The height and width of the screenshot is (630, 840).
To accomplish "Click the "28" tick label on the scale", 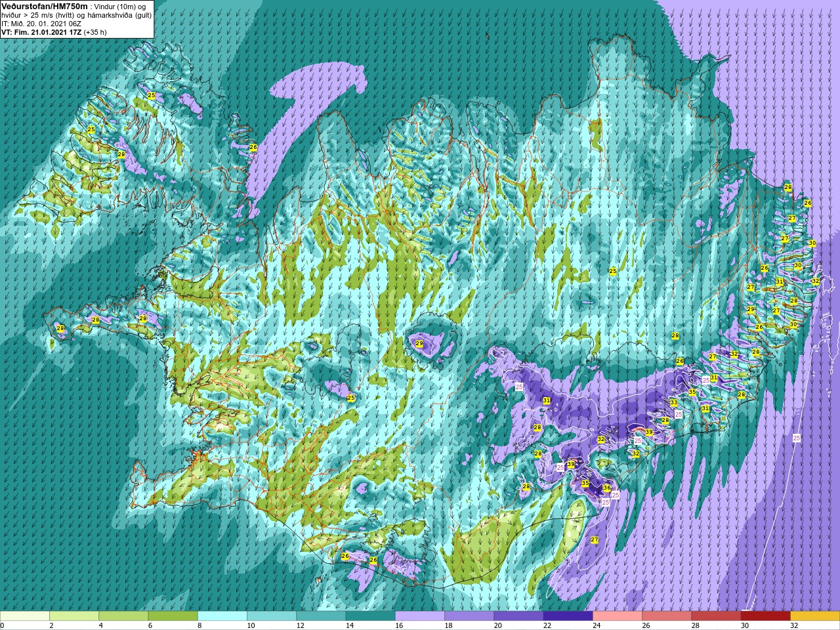I will pos(696,625).
